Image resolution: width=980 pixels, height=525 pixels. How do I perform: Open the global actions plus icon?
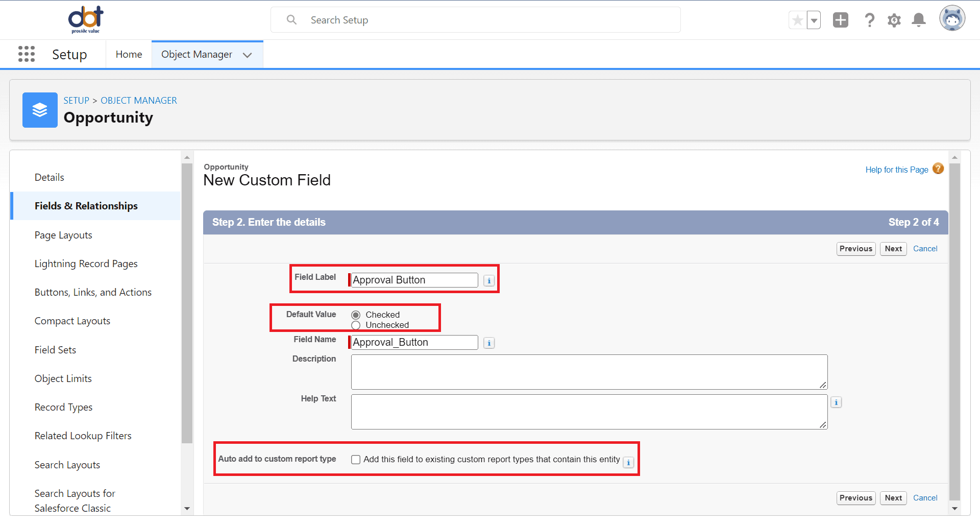841,20
